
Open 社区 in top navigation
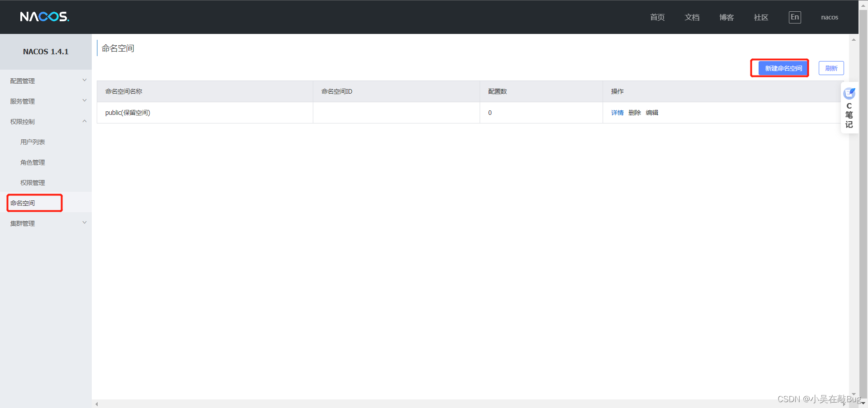(761, 17)
